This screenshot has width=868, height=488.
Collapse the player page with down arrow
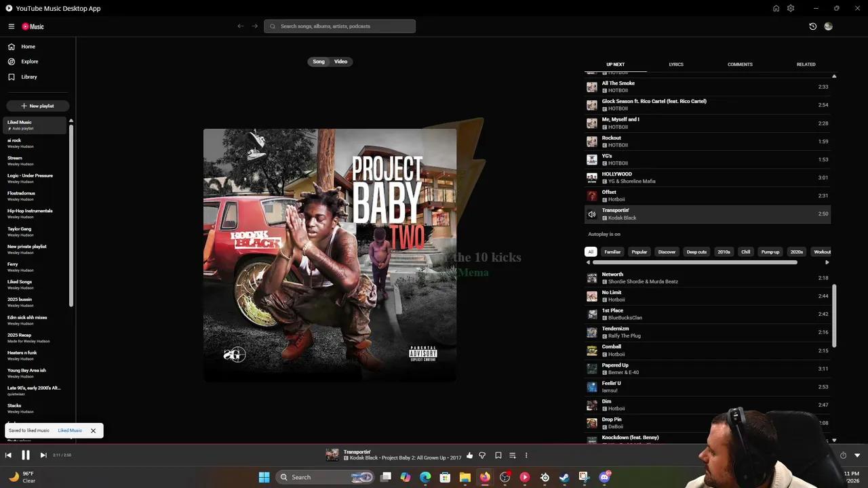[857, 455]
